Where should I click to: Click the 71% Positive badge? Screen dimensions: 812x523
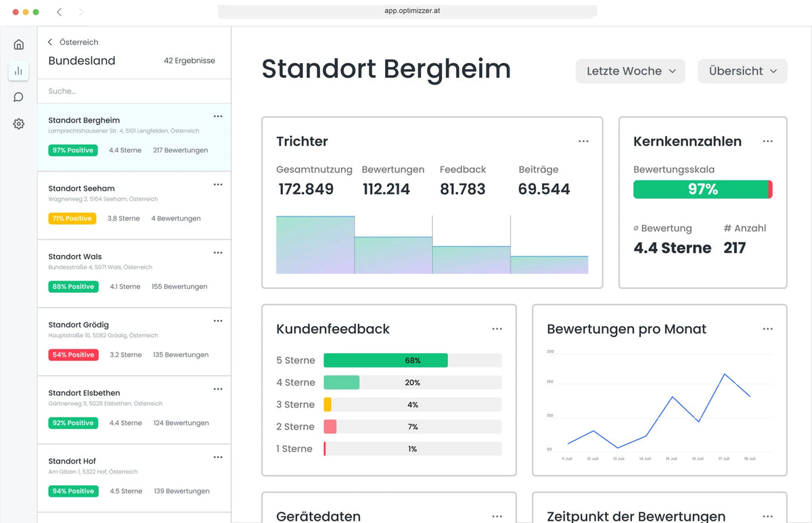72,219
